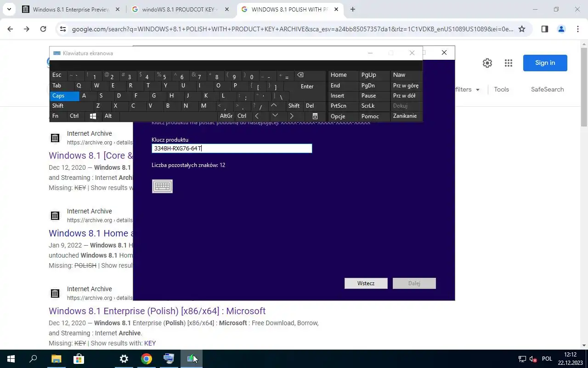
Task: Click the down arrow key on the on-screen keyboard
Action: (x=274, y=116)
